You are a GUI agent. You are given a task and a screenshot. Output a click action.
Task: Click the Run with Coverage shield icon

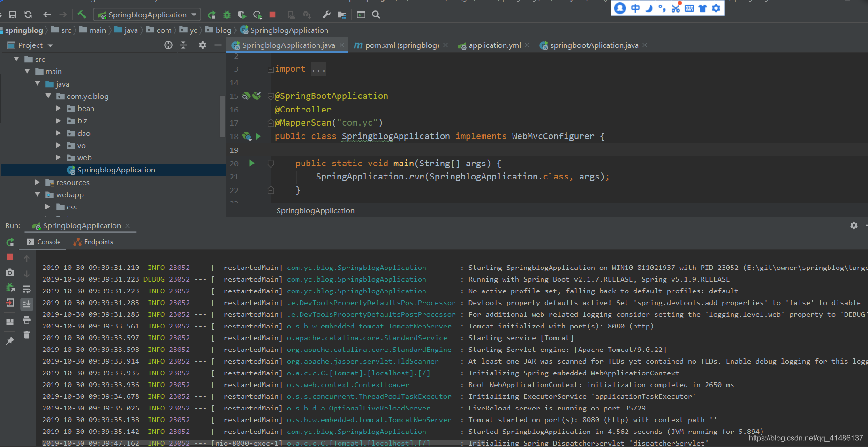(242, 15)
